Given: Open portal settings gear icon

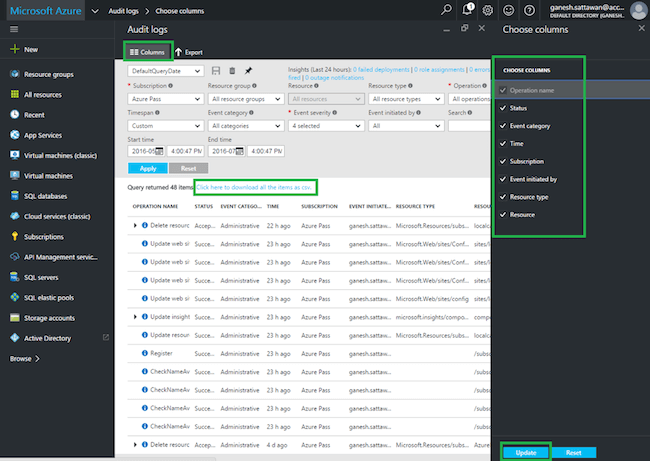Looking at the screenshot, I should click(x=488, y=10).
